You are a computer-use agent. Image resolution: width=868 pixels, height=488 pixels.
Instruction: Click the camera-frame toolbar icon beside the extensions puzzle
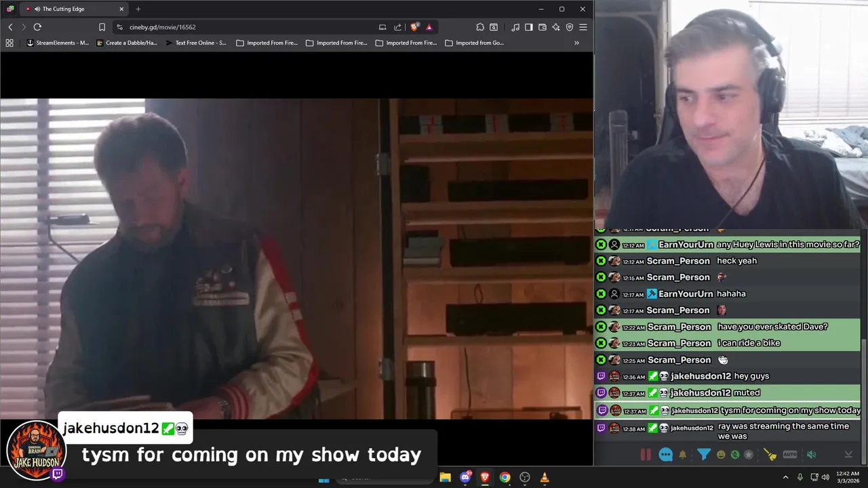coord(494,27)
